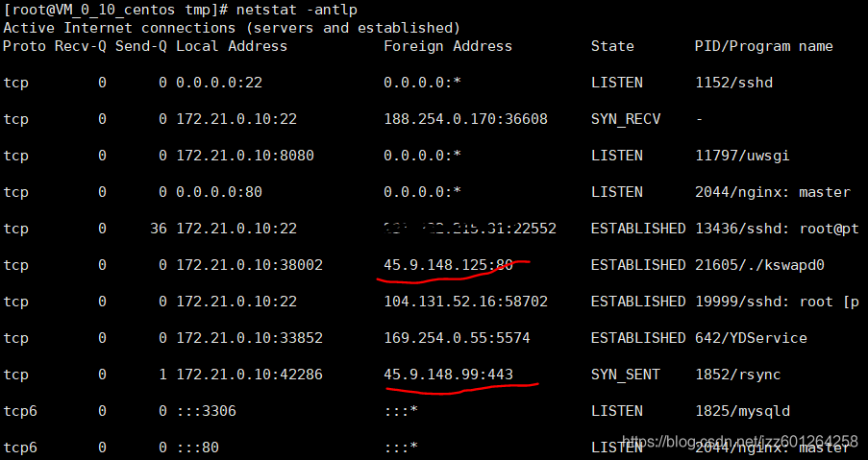Click ESTABLISHED in the YDService row
This screenshot has width=868, height=460.
(x=638, y=338)
